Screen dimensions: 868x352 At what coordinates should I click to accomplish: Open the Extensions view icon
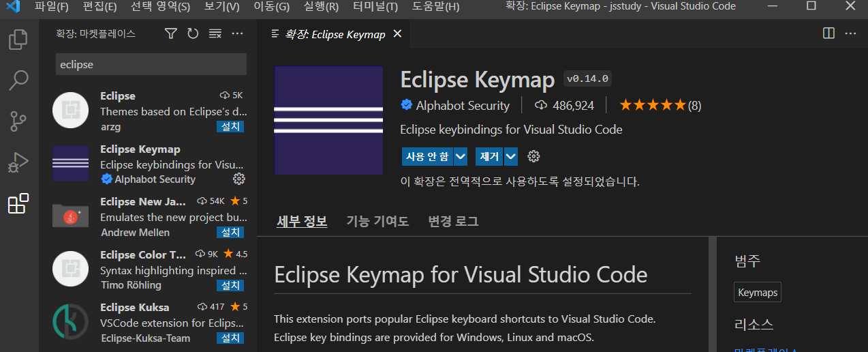click(18, 203)
